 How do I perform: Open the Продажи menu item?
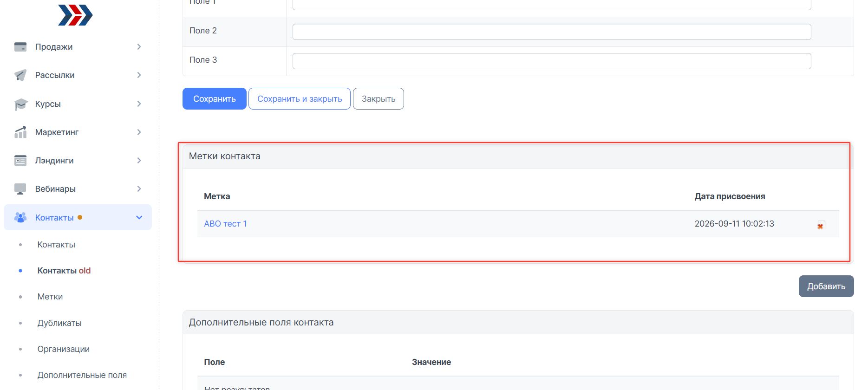(54, 47)
